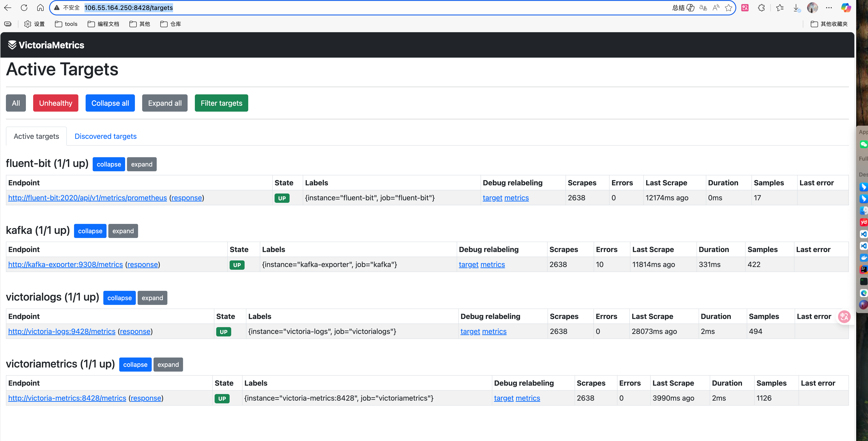Show All targets filter
The width and height of the screenshot is (868, 441).
(x=16, y=103)
